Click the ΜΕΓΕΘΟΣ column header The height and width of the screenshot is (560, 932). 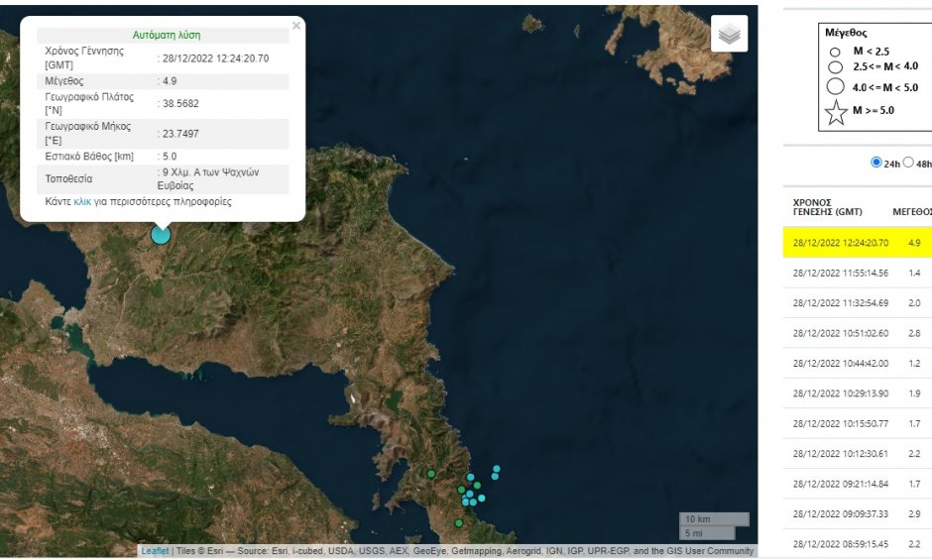point(912,212)
